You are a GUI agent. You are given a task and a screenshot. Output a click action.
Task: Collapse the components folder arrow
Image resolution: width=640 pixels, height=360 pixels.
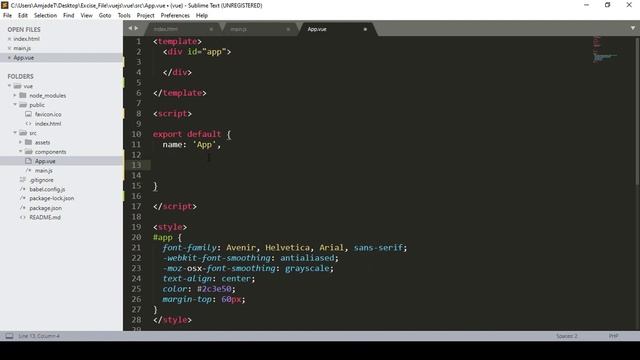pyautogui.click(x=20, y=152)
